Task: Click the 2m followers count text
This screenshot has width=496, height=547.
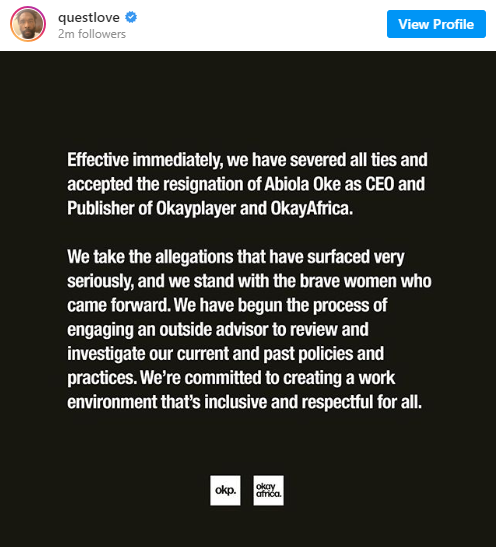Action: click(92, 34)
